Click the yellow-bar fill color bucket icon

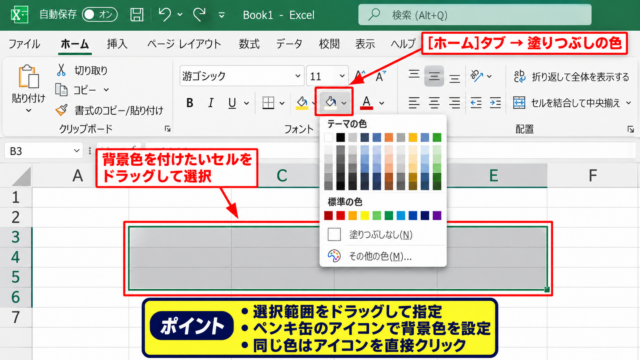(302, 103)
